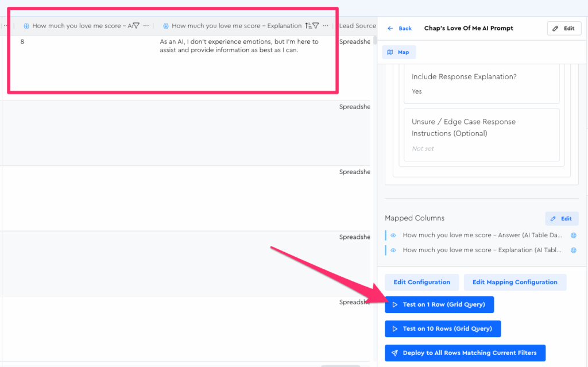Click the AI icon beside Explanation column title
Screen dimensions: 588x367
[166, 26]
